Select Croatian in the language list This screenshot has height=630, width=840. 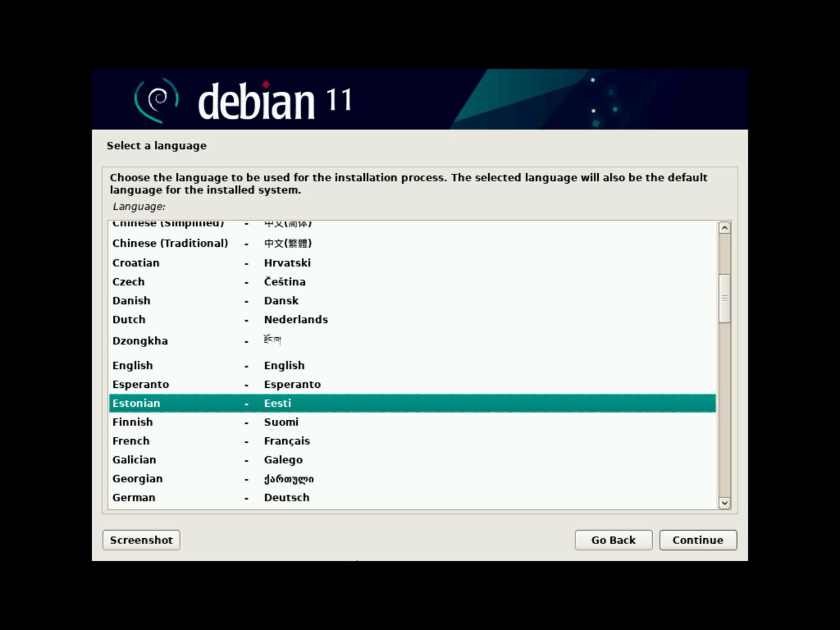pos(412,262)
